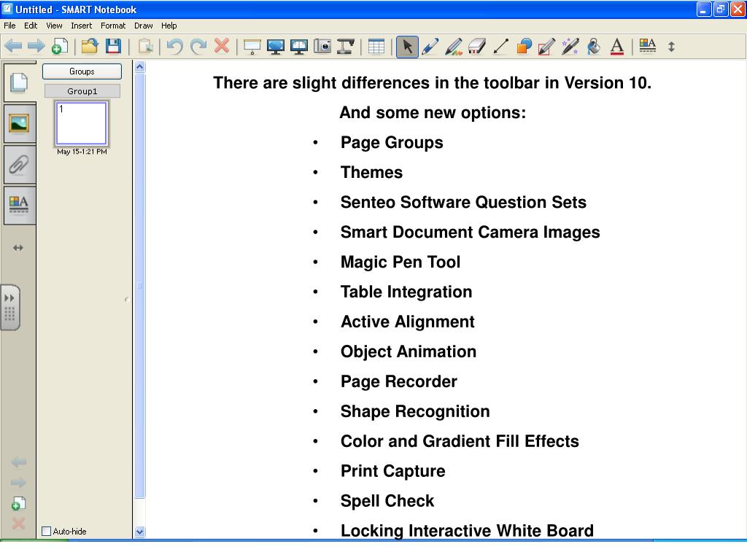This screenshot has height=560, width=747.
Task: Select the Line tool
Action: (x=500, y=47)
